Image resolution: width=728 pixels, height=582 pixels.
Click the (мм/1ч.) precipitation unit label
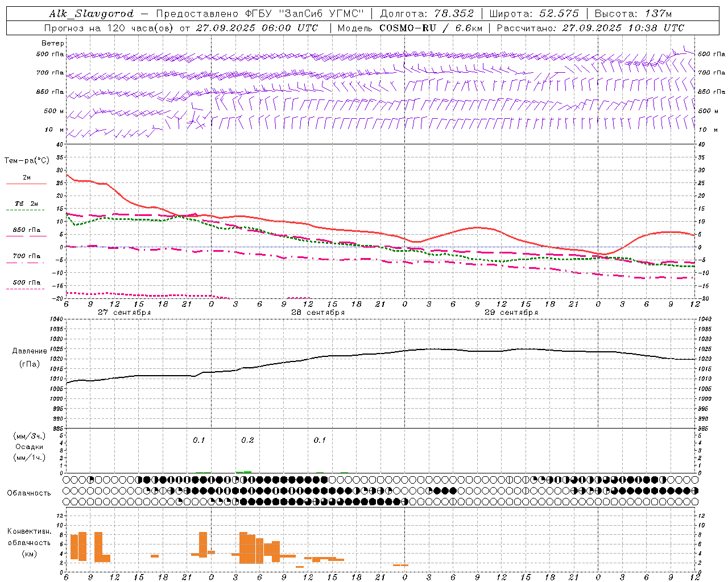[x=29, y=458]
